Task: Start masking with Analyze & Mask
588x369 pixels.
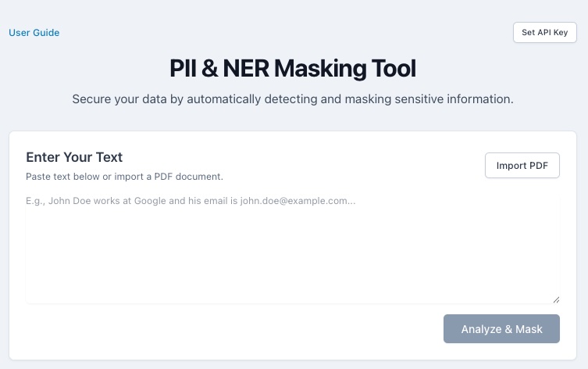Action: (x=501, y=329)
